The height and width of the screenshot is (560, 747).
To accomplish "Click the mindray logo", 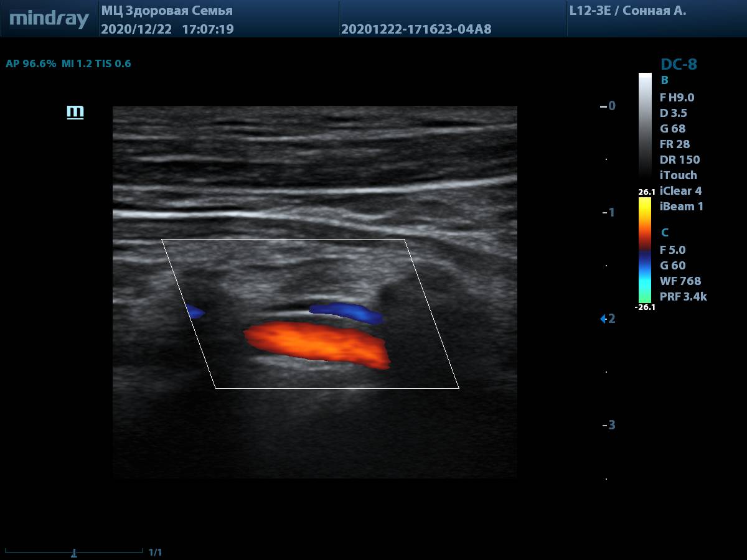I will (49, 19).
